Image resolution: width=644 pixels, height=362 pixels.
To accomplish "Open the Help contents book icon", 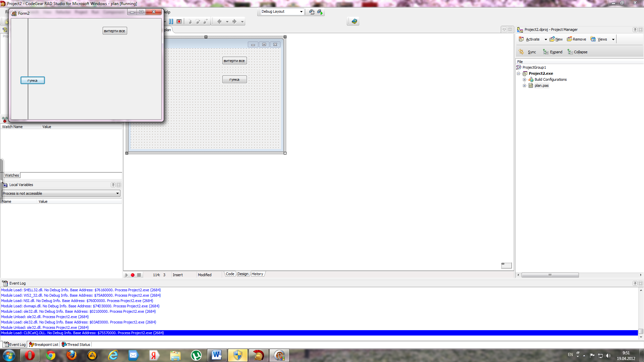I will pos(354,21).
